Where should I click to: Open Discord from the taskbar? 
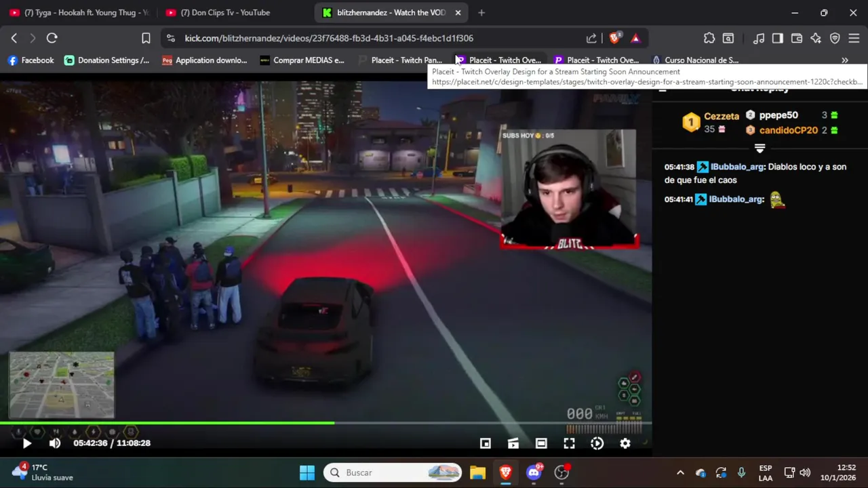pyautogui.click(x=534, y=472)
